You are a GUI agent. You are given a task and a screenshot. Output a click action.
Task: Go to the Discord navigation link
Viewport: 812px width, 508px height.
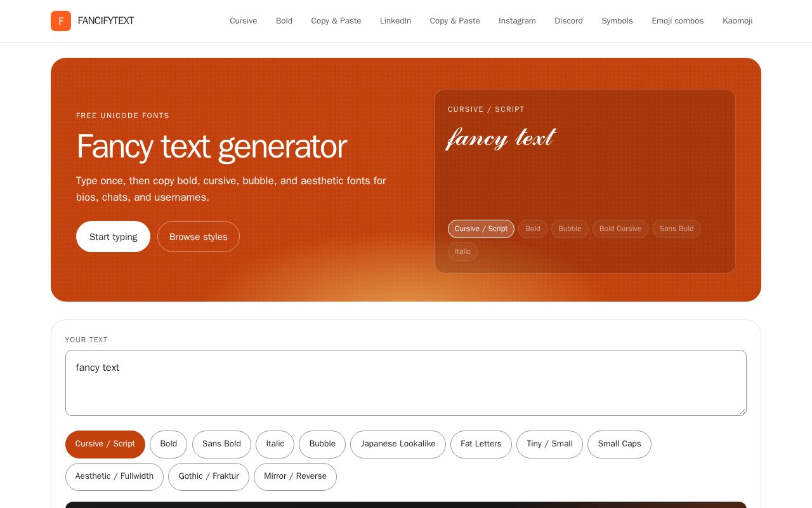[x=568, y=21]
